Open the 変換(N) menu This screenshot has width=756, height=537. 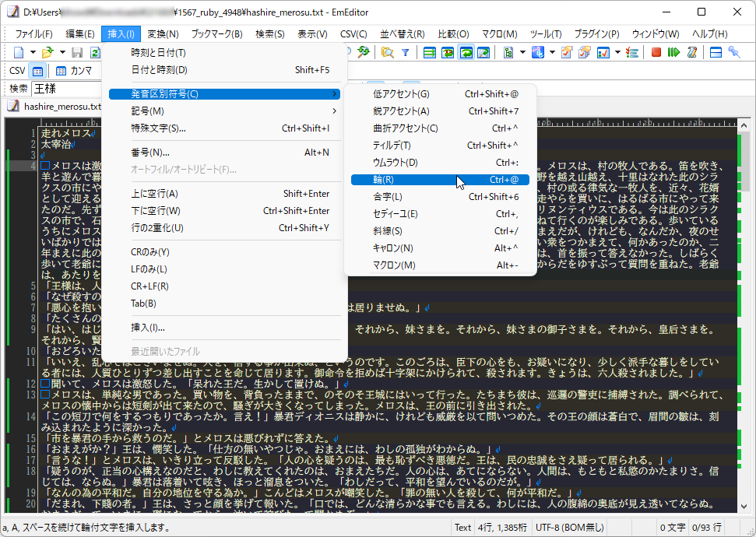click(163, 34)
